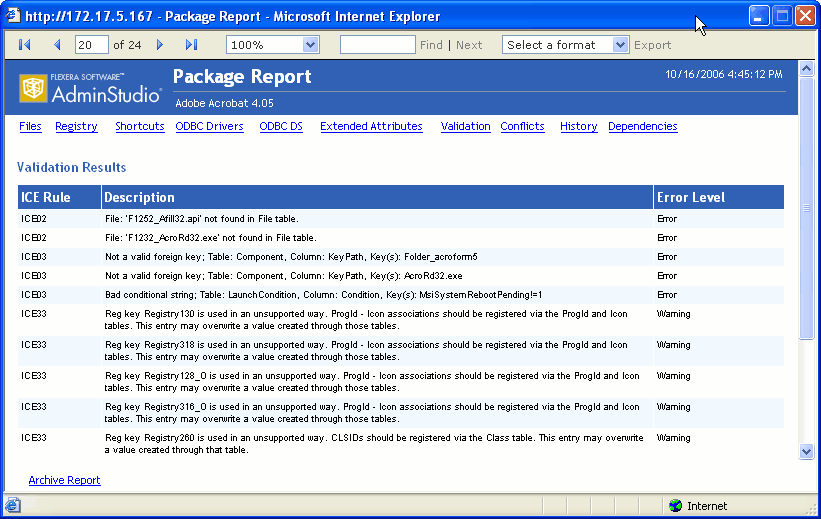Screen dimensions: 821x519
Task: Open the ODBC Drivers section
Action: coord(209,127)
